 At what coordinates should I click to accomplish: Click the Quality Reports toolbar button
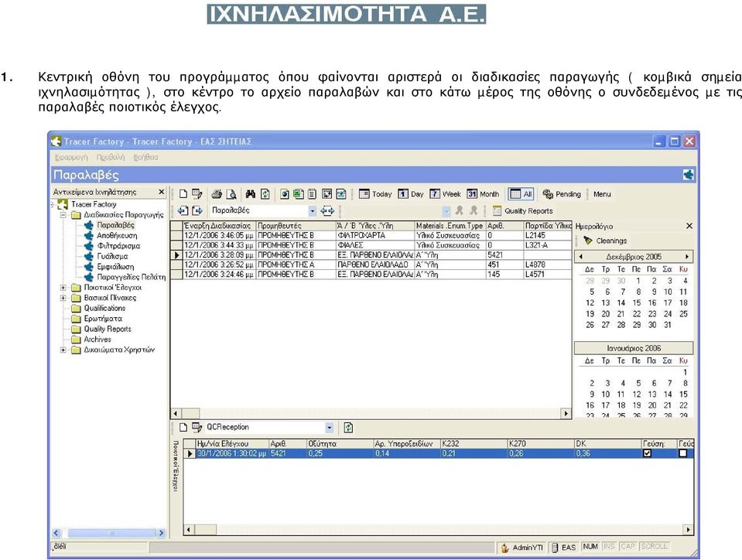coord(523,211)
